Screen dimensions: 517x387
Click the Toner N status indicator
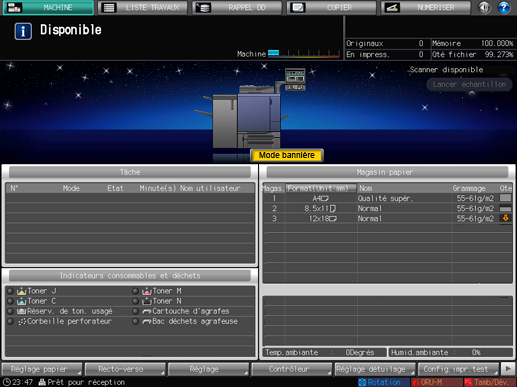point(135,301)
